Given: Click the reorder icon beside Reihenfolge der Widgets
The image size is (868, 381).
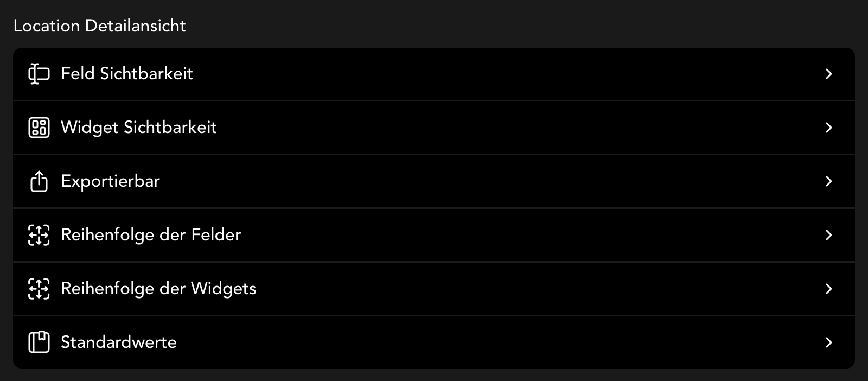Looking at the screenshot, I should [39, 289].
